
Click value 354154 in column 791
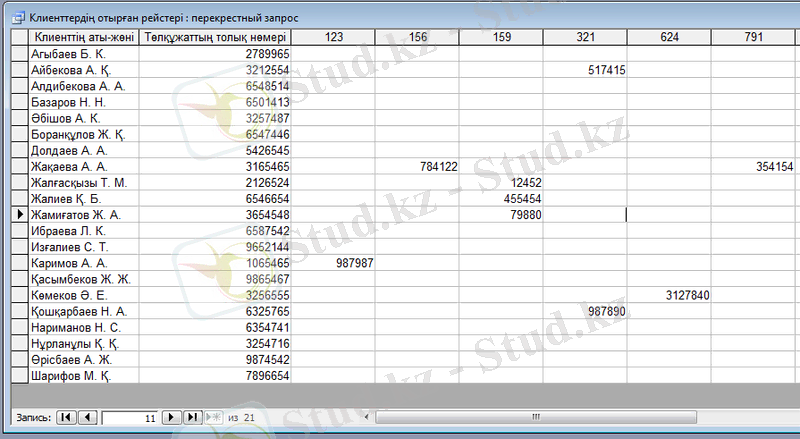point(753,166)
